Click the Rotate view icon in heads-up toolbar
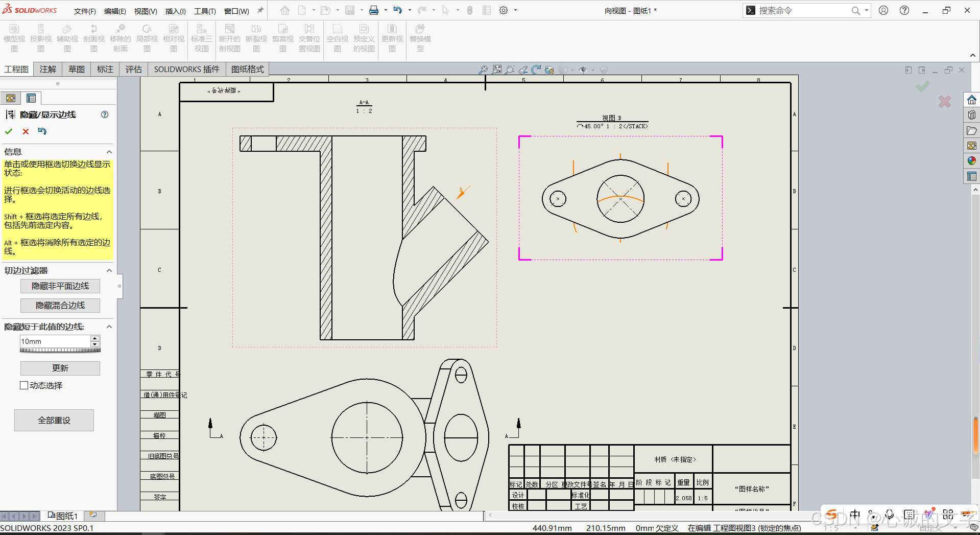The height and width of the screenshot is (535, 980). (536, 69)
